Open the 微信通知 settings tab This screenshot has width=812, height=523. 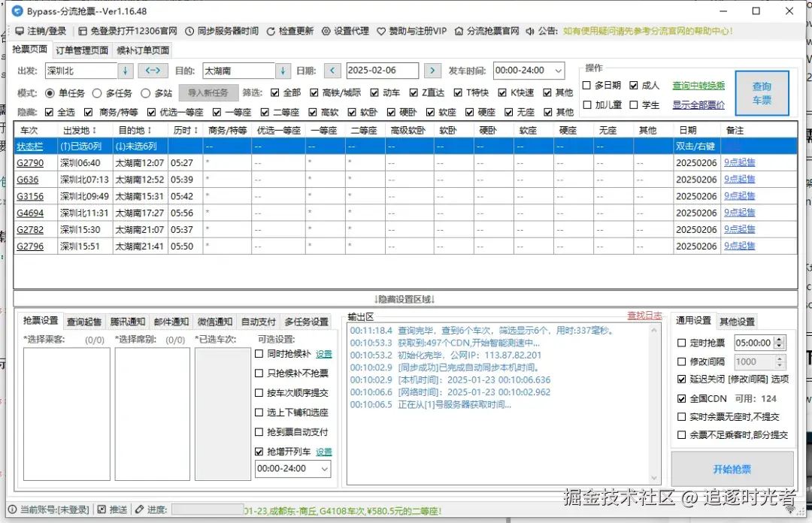[214, 322]
